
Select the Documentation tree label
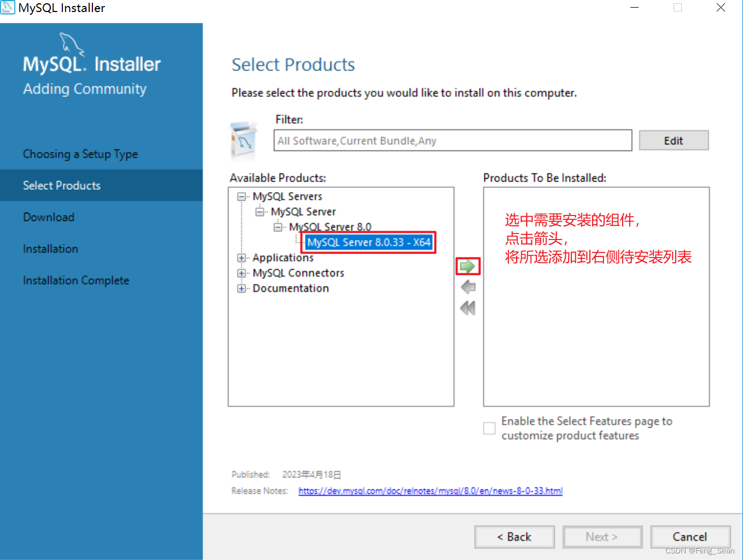tap(290, 288)
